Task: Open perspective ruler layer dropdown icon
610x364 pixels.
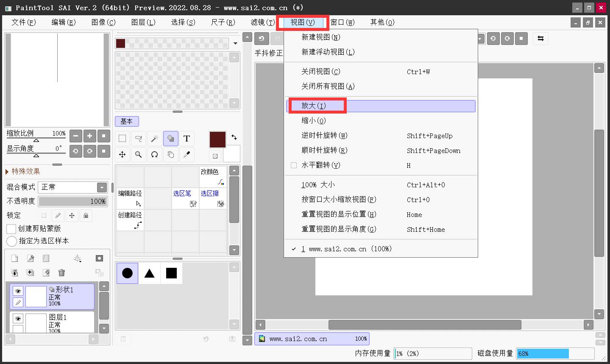Action: tap(77, 258)
